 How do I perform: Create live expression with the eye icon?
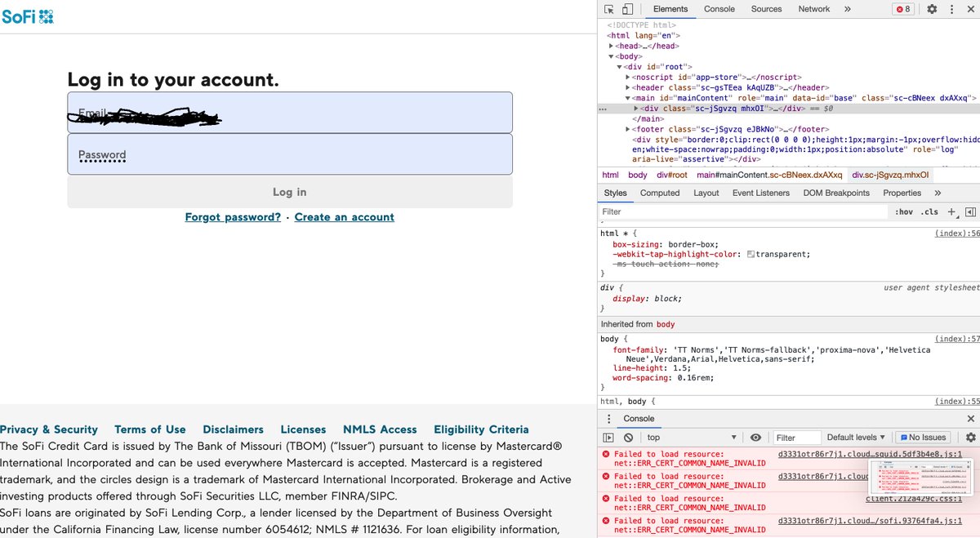click(755, 438)
